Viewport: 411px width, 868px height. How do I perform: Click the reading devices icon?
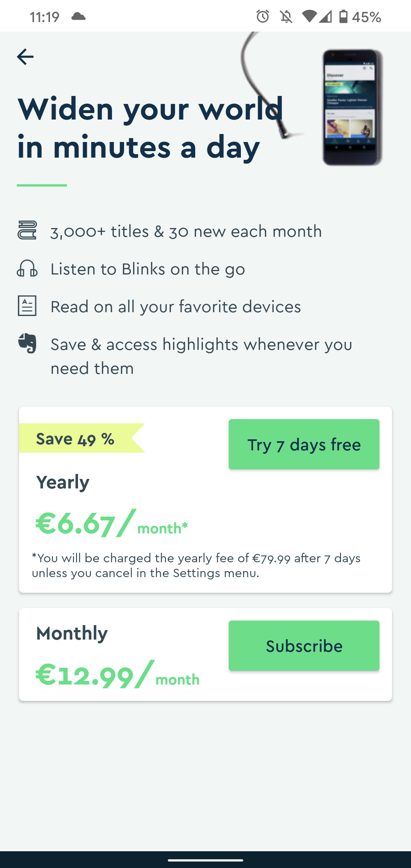coord(27,306)
